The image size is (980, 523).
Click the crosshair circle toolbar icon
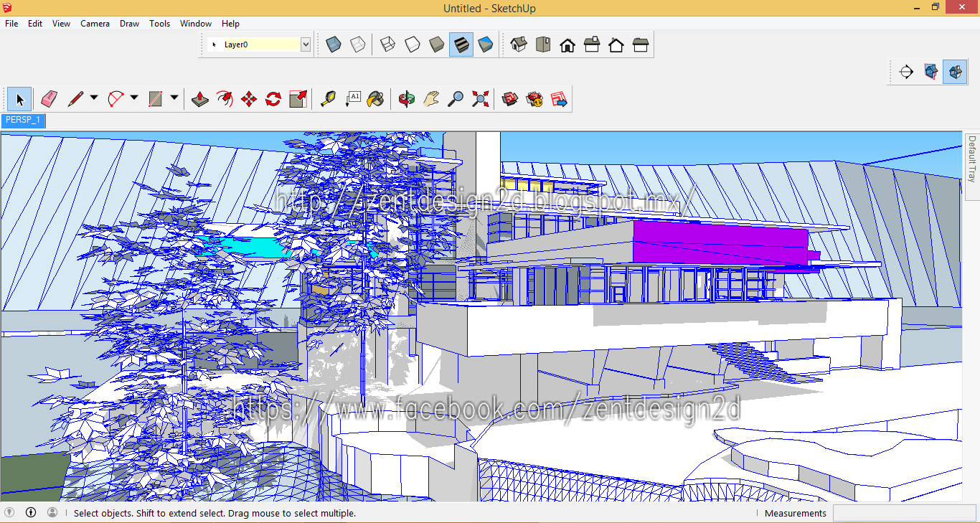tap(906, 72)
